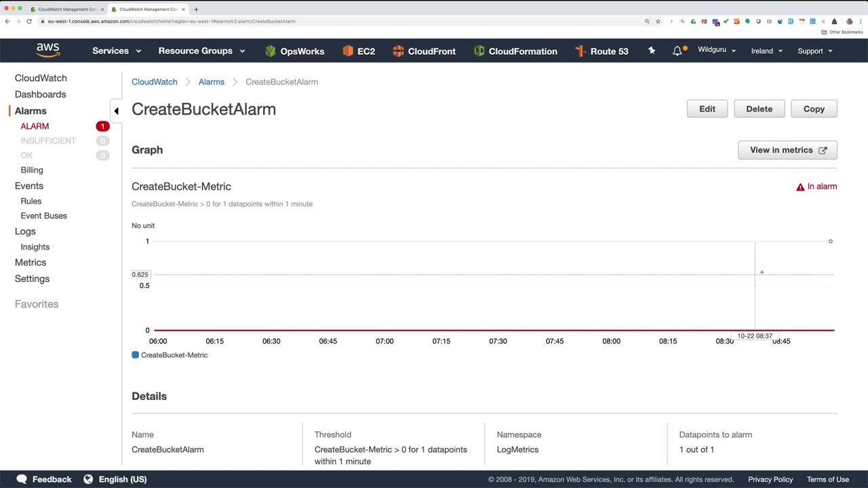Open Insights under Logs

(x=35, y=247)
